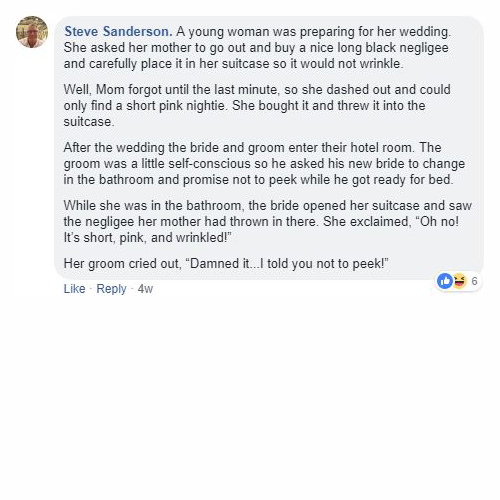Click the line "and carefully place it in her suitcase"

[x=233, y=64]
